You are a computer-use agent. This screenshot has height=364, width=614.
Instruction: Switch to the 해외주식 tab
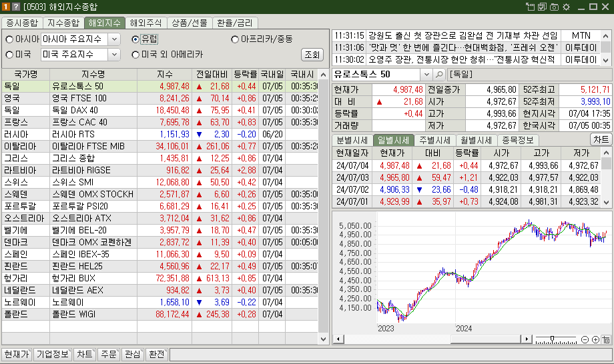click(x=145, y=23)
